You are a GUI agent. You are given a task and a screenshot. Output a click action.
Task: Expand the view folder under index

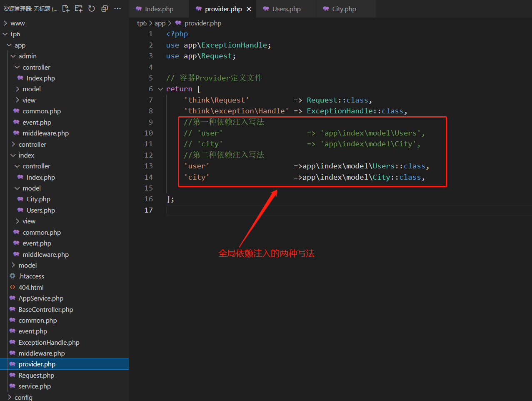17,221
